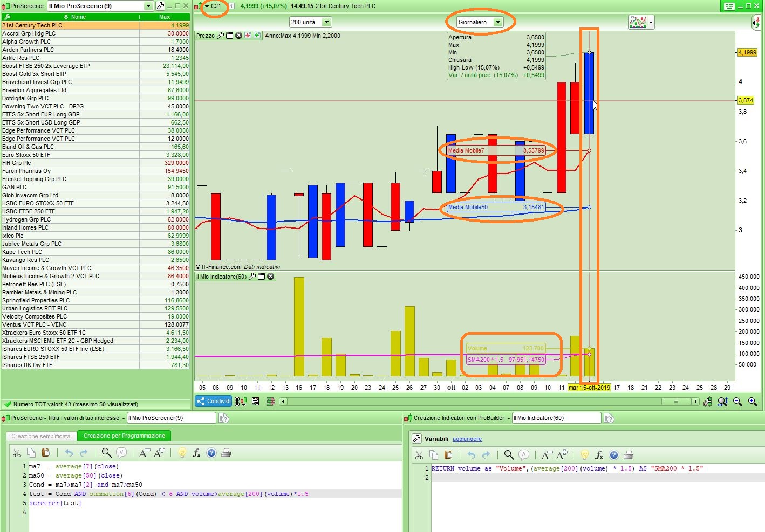Click the 15-ott-2019 date marker on time axis
Image resolution: width=765 pixels, height=532 pixels.
click(589, 388)
